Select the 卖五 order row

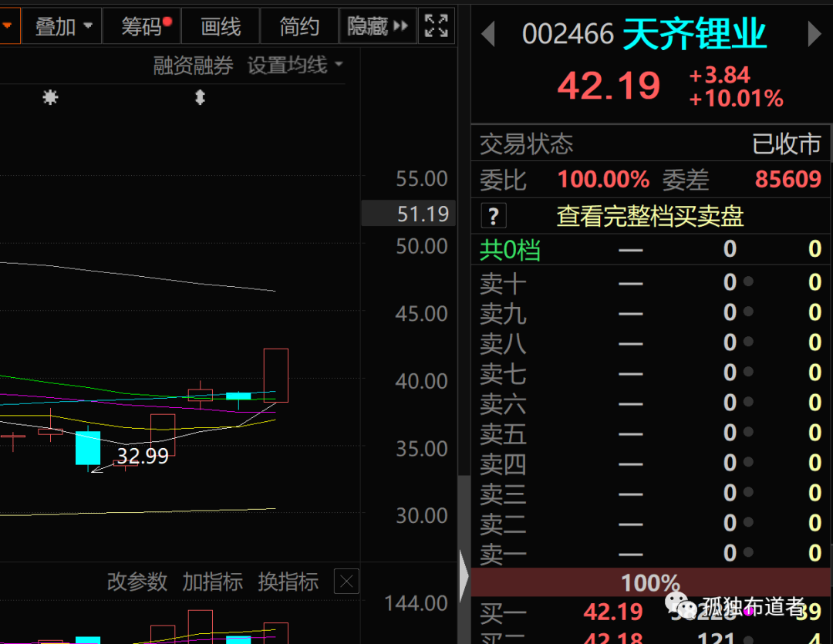pyautogui.click(x=651, y=433)
